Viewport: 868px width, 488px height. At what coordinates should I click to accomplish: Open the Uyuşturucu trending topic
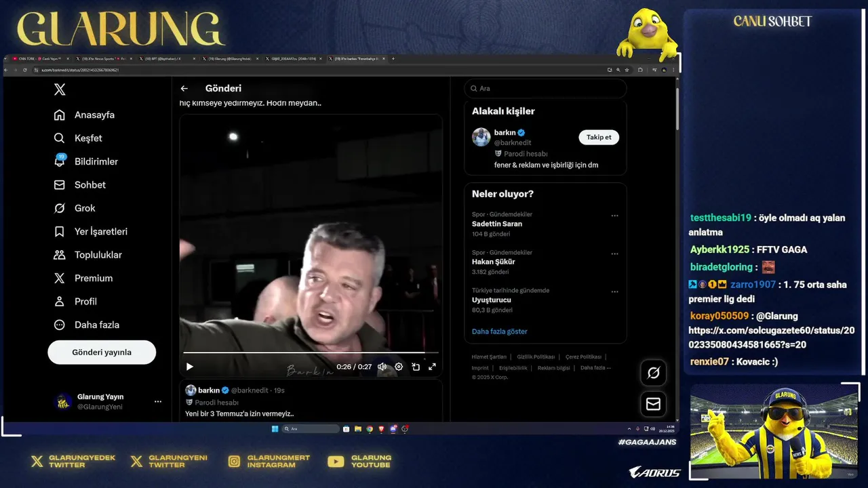492,300
